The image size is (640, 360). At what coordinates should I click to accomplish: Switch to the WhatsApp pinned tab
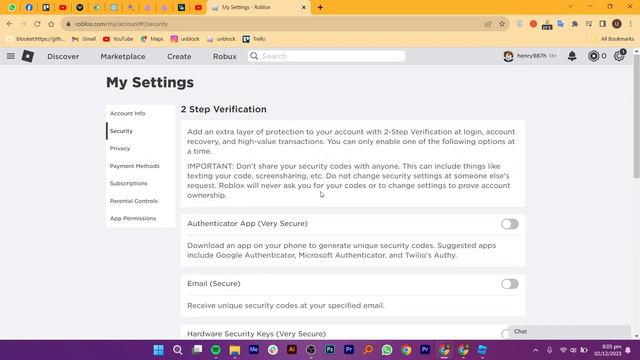12,7
